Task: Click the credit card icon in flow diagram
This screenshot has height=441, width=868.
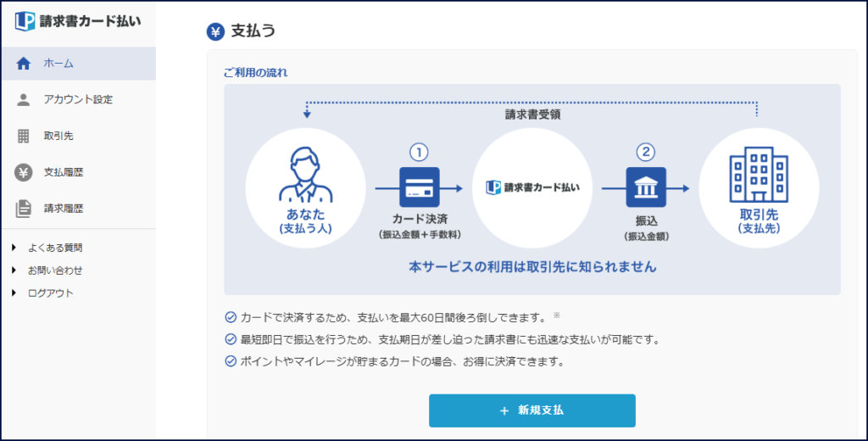Action: [419, 187]
